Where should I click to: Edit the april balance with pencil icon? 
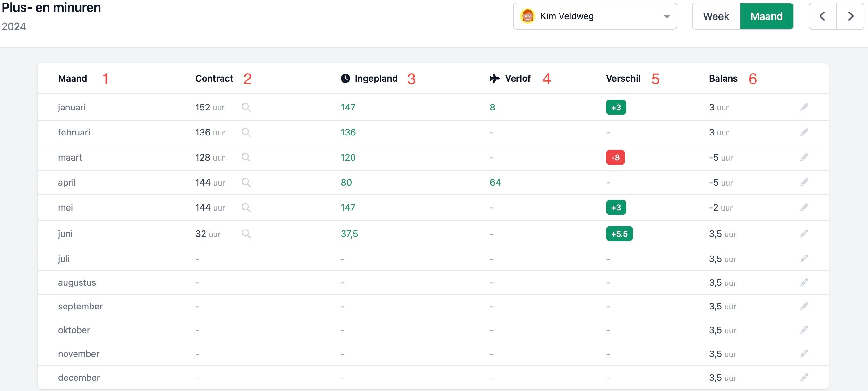click(804, 182)
